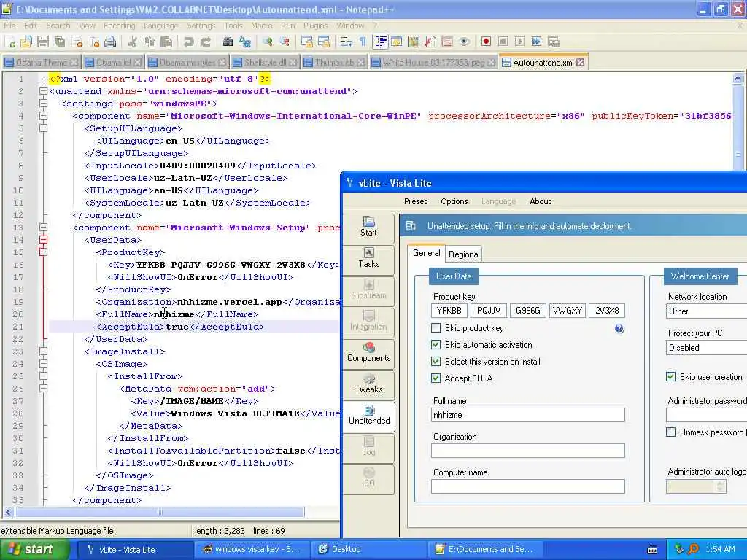Open the Options menu in vLite

454,201
